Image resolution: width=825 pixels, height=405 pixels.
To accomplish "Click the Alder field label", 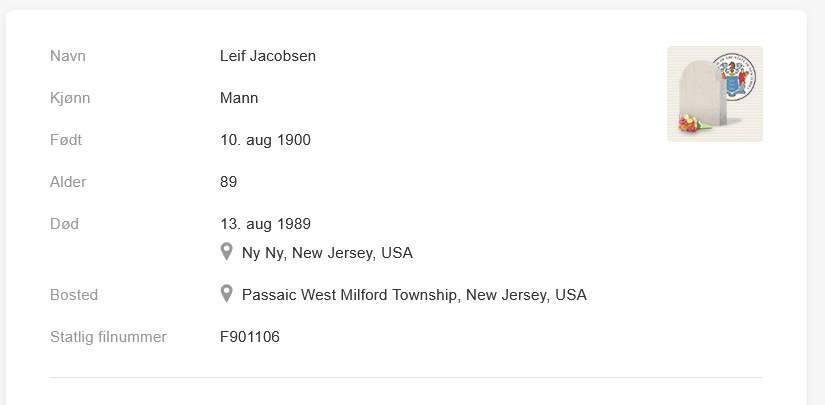I will (x=68, y=182).
